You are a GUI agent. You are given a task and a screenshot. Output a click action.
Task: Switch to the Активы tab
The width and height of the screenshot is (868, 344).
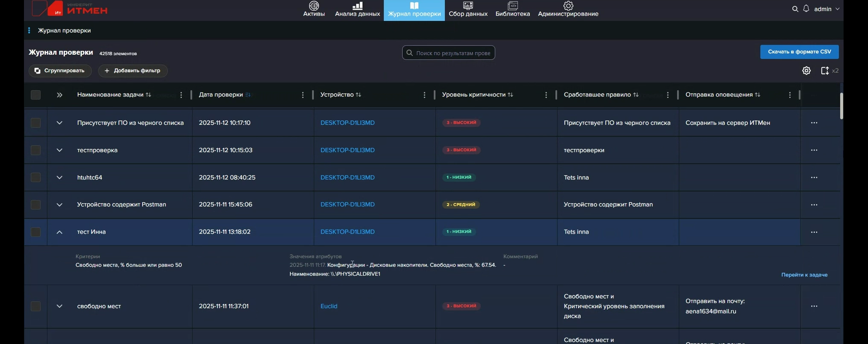click(x=314, y=10)
